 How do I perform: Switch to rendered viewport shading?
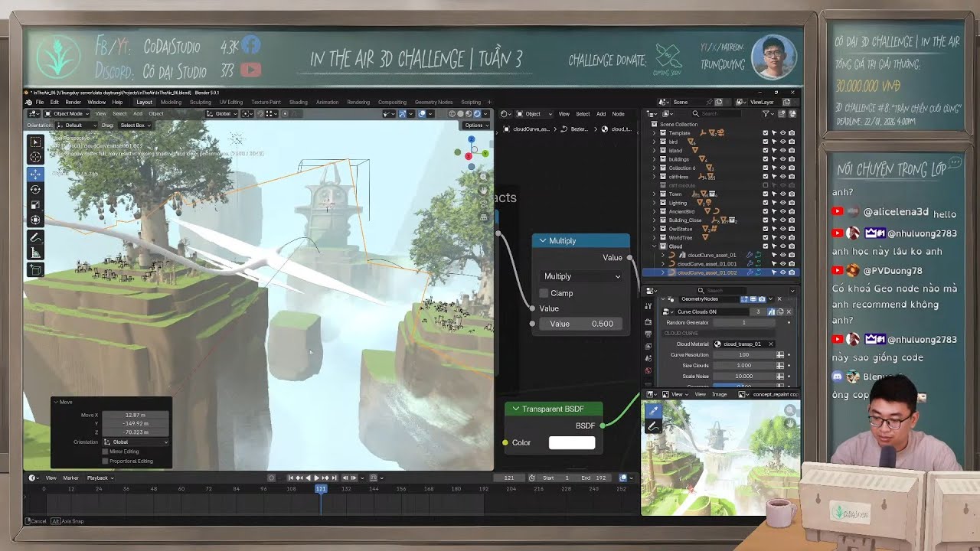point(476,113)
